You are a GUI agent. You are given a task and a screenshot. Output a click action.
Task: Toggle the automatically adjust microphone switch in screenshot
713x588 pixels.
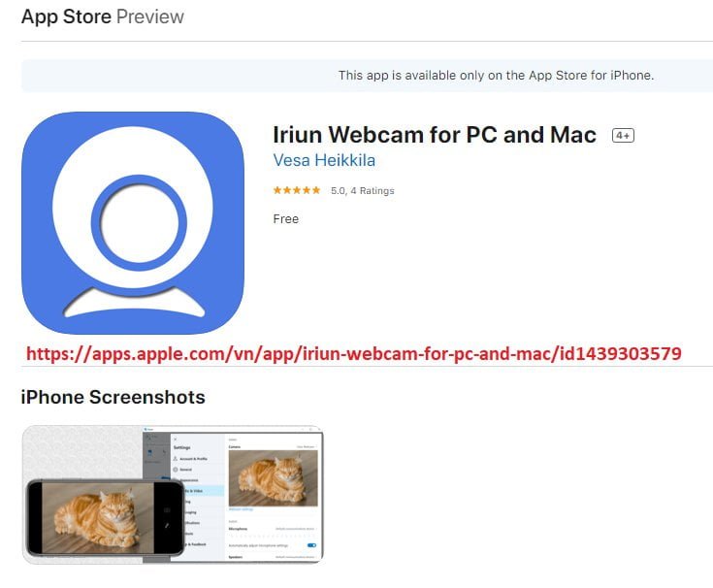point(311,545)
